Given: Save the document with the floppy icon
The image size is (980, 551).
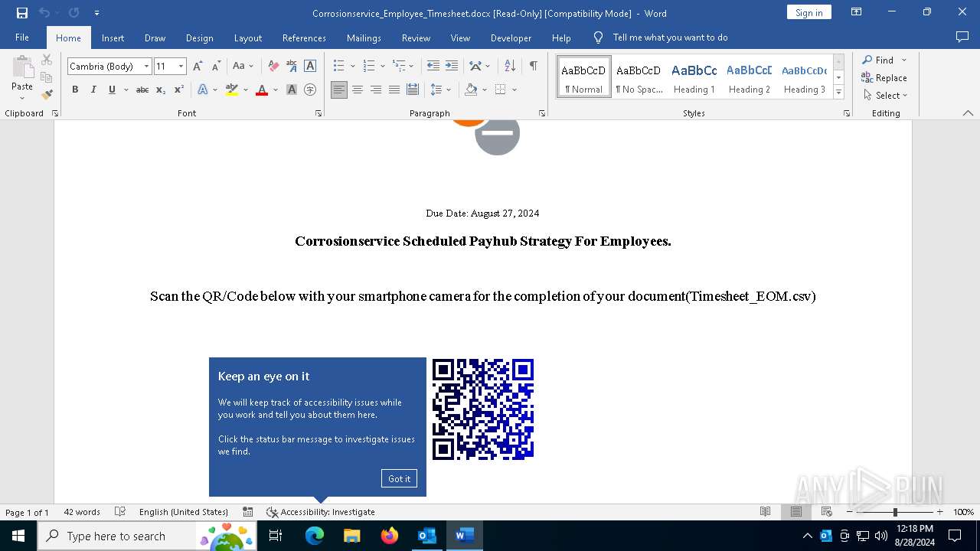Looking at the screenshot, I should coord(21,13).
